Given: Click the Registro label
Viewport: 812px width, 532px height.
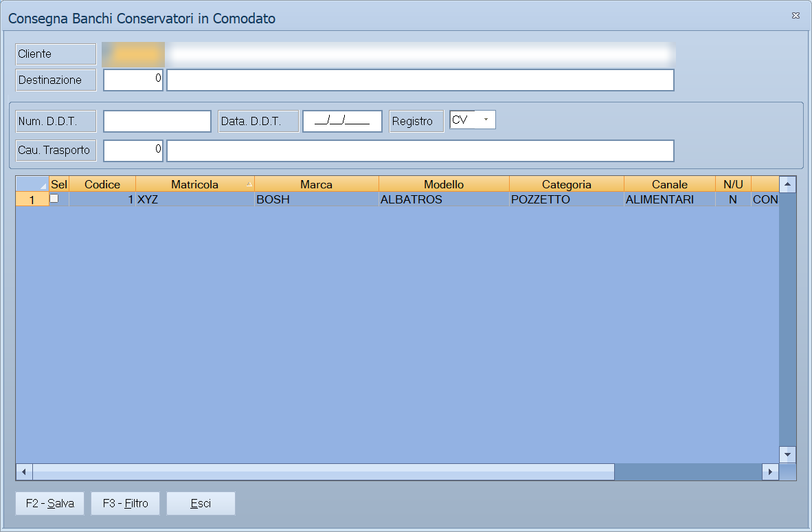Looking at the screenshot, I should coord(416,121).
